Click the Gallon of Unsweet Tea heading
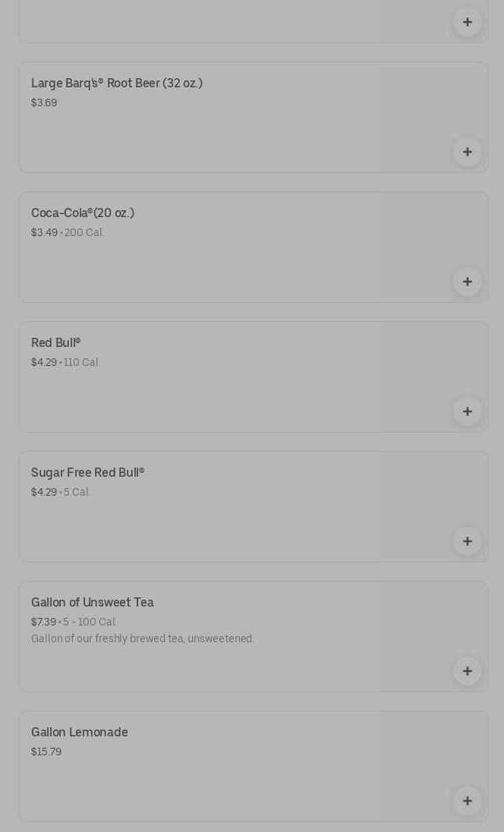The width and height of the screenshot is (504, 832). click(x=93, y=603)
